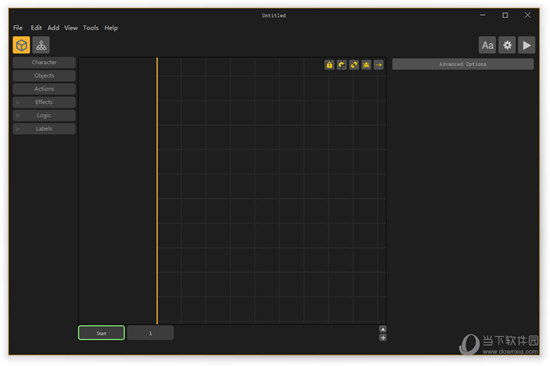The width and height of the screenshot is (550, 366).
Task: Select the green Start scene button
Action: [x=101, y=333]
